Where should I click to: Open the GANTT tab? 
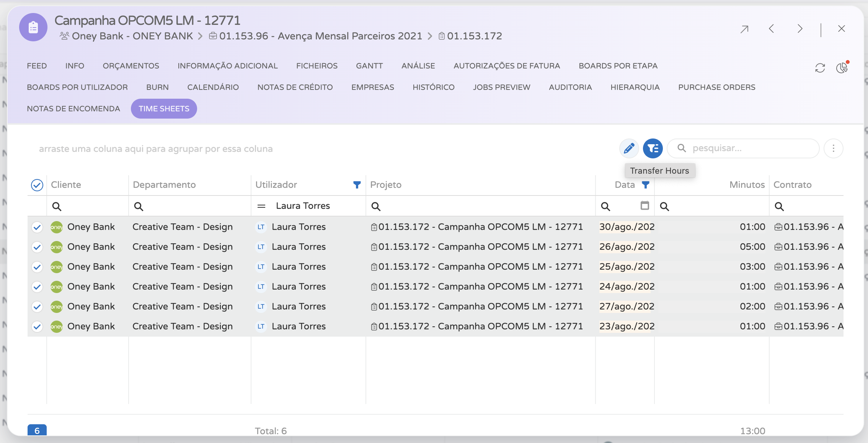pos(369,66)
